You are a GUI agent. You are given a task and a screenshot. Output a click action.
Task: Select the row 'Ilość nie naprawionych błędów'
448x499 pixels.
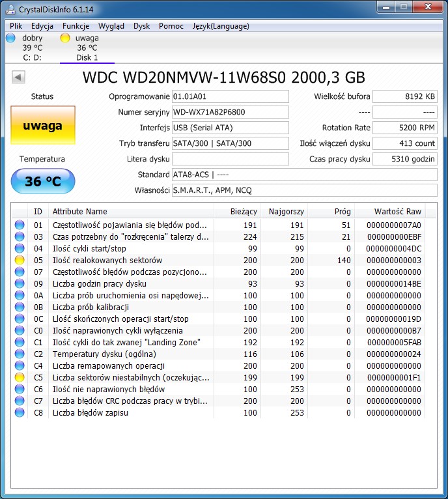point(218,389)
